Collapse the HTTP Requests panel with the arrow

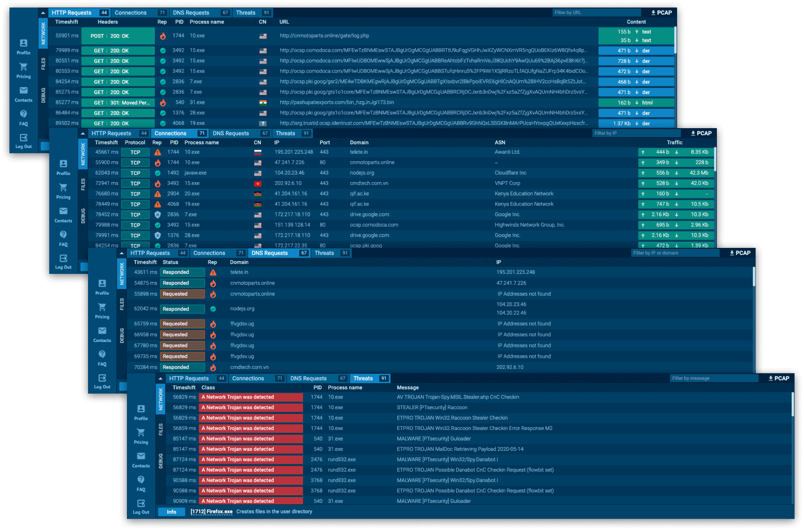(x=43, y=13)
